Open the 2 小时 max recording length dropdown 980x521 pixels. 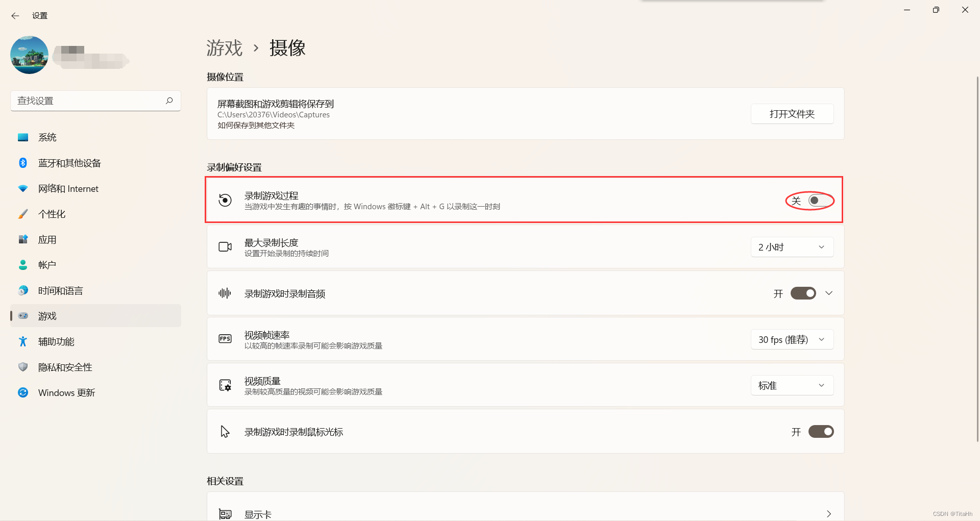pos(792,247)
